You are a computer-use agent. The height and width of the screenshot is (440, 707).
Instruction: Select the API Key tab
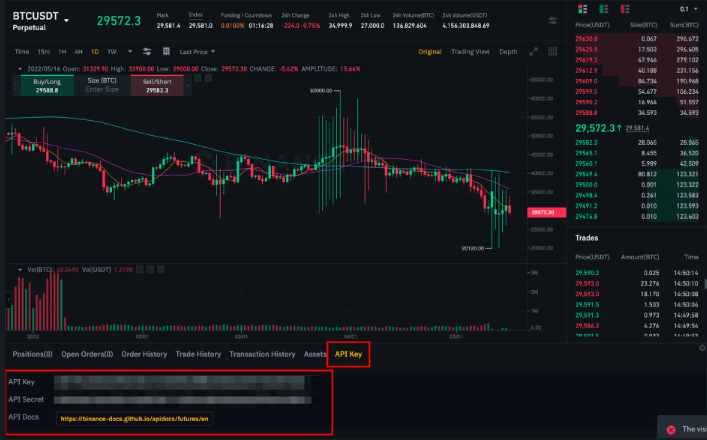349,354
